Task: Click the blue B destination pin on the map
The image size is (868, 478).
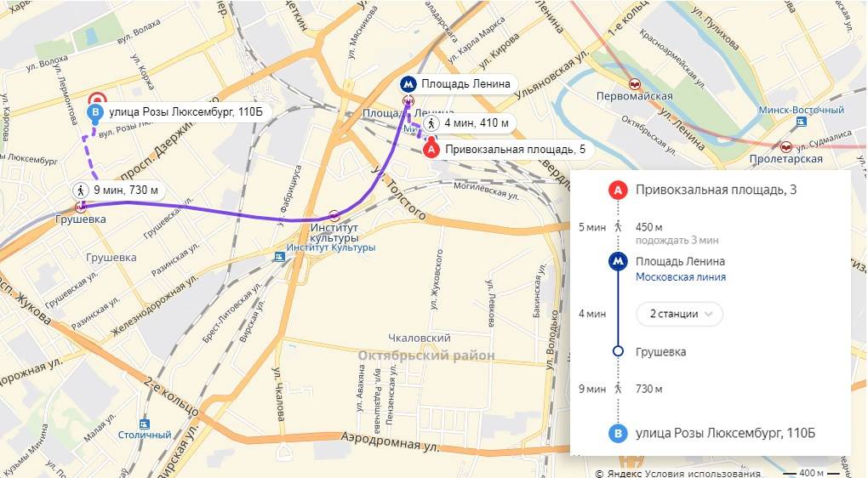Action: pyautogui.click(x=95, y=115)
